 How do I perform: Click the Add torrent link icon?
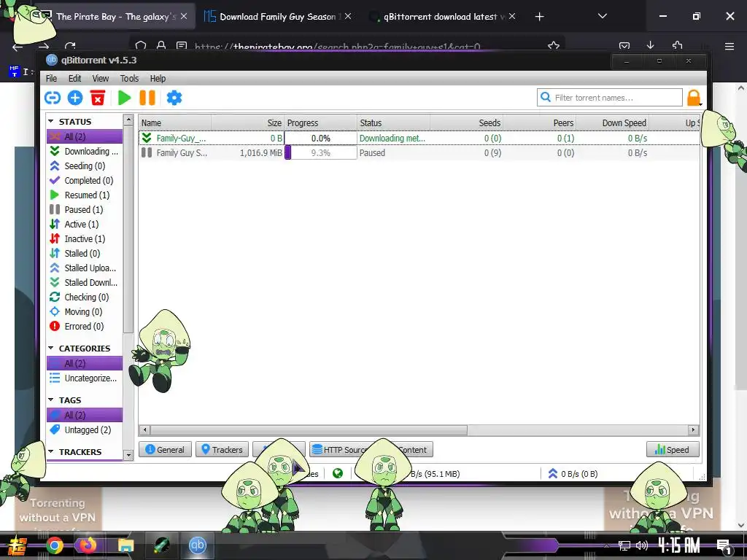[x=53, y=98]
